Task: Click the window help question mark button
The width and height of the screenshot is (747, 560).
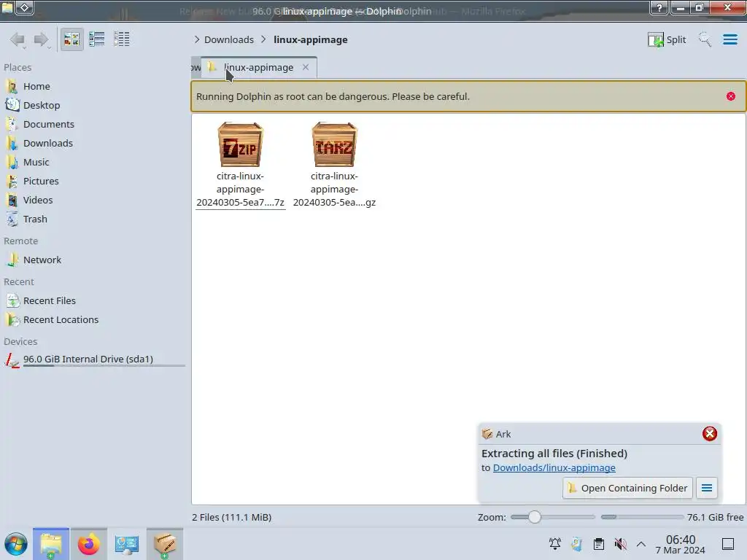Action: [x=659, y=7]
